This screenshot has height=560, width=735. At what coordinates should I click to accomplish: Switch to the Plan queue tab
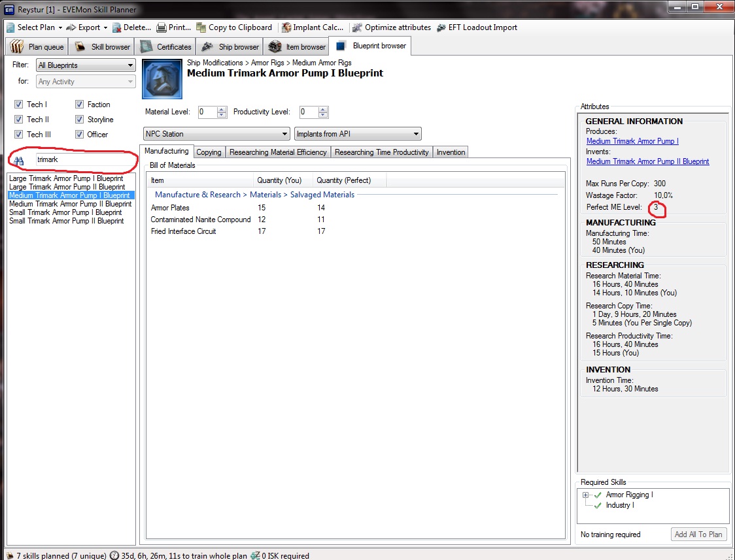[x=37, y=47]
